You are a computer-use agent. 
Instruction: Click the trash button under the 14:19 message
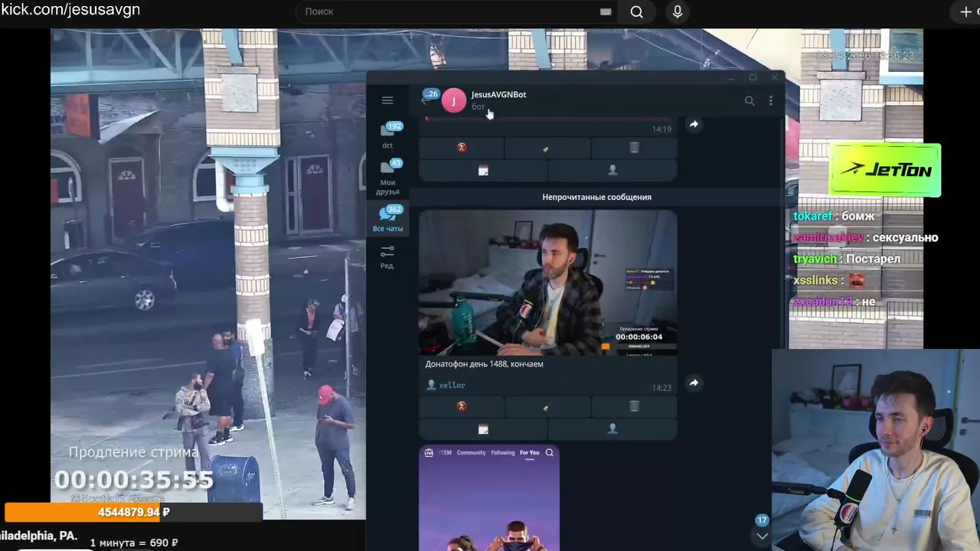tap(634, 148)
